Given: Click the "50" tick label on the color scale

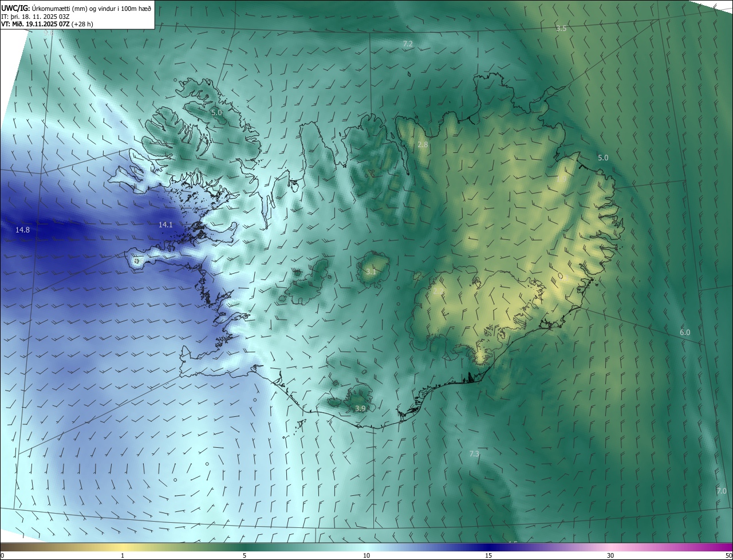Looking at the screenshot, I should point(728,555).
